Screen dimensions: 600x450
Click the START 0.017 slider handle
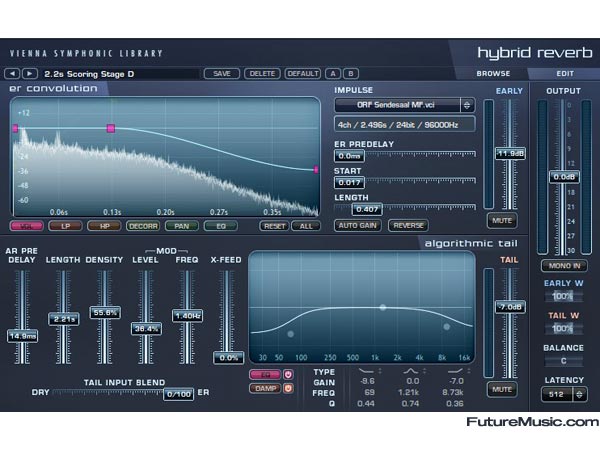coord(349,183)
